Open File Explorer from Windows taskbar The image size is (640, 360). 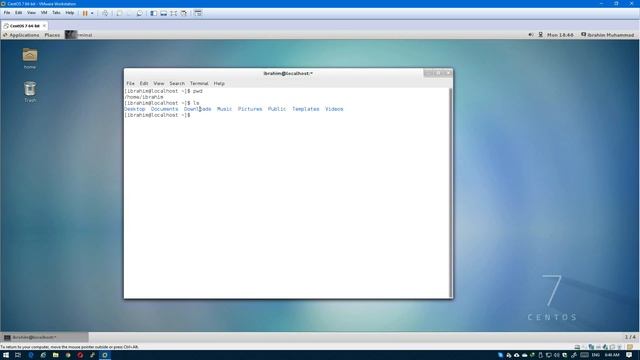click(x=56, y=355)
